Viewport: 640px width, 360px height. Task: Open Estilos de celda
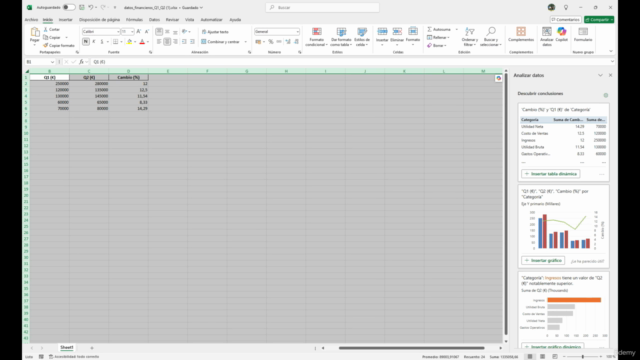tap(362, 37)
